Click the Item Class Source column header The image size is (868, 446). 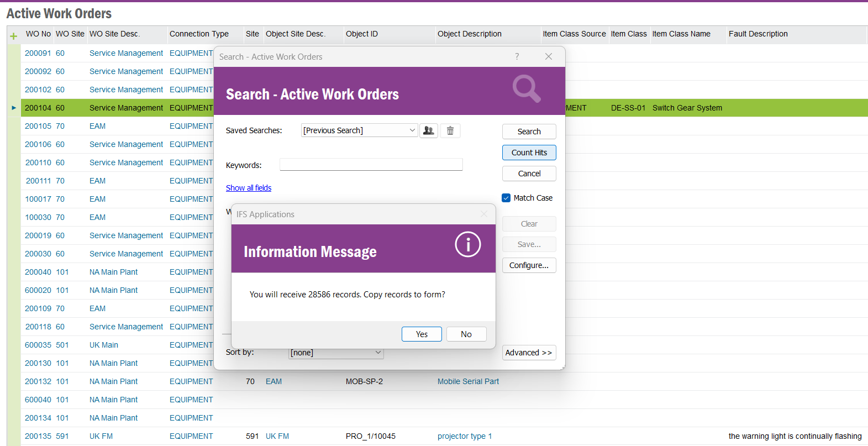click(x=574, y=34)
